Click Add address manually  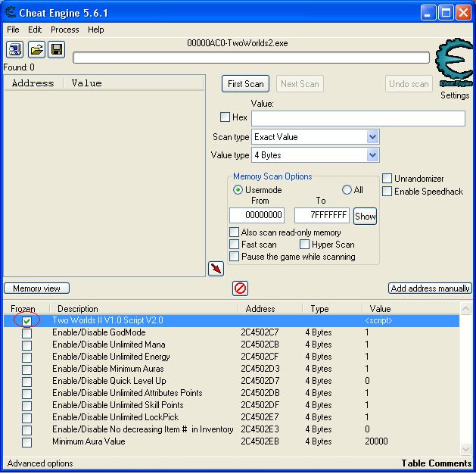(x=430, y=288)
